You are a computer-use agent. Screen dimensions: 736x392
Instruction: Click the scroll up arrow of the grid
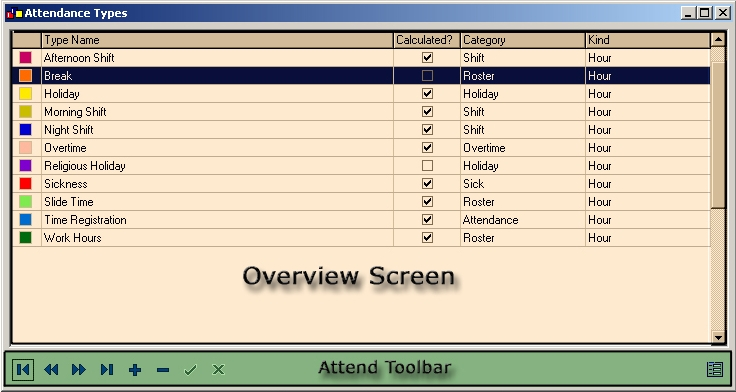718,39
